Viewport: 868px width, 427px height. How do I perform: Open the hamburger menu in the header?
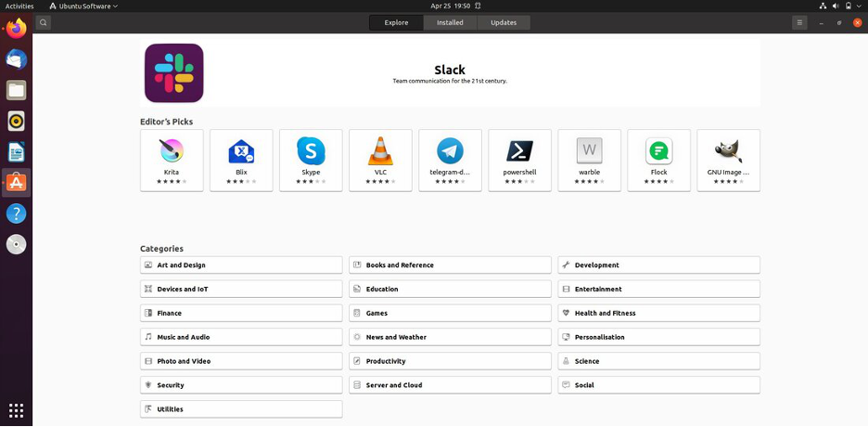pyautogui.click(x=799, y=22)
